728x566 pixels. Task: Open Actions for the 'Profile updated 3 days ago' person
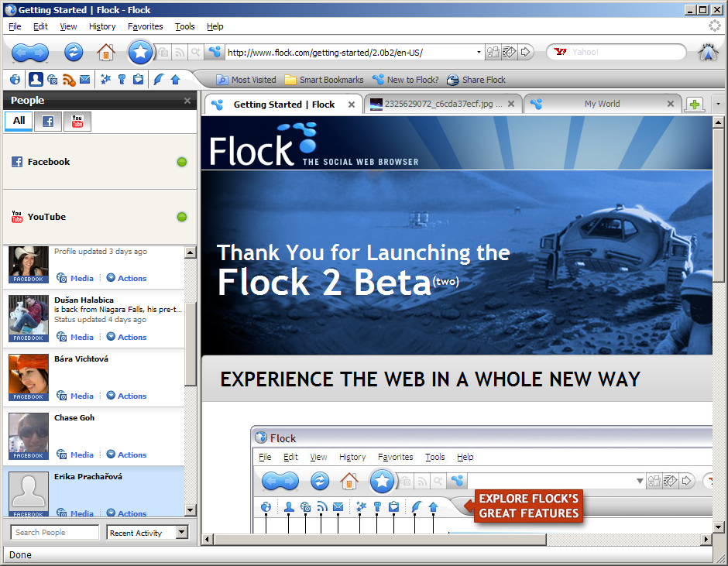coord(127,278)
